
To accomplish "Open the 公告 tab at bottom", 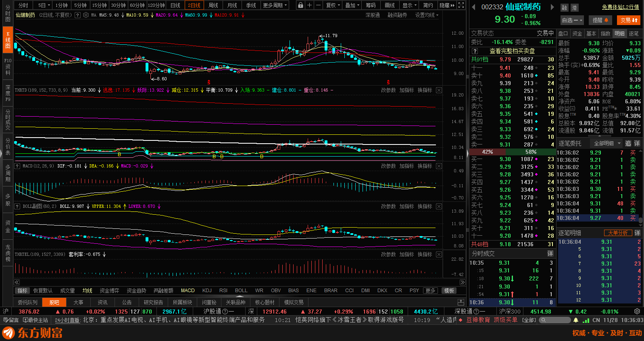I will coord(127,302).
